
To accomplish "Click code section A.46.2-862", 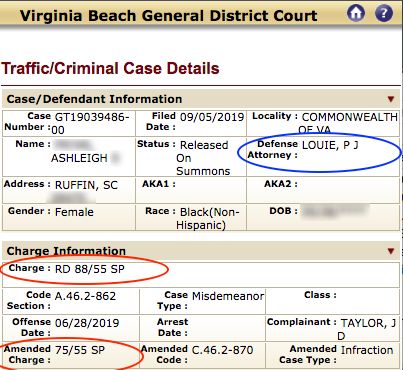I will (x=85, y=296).
